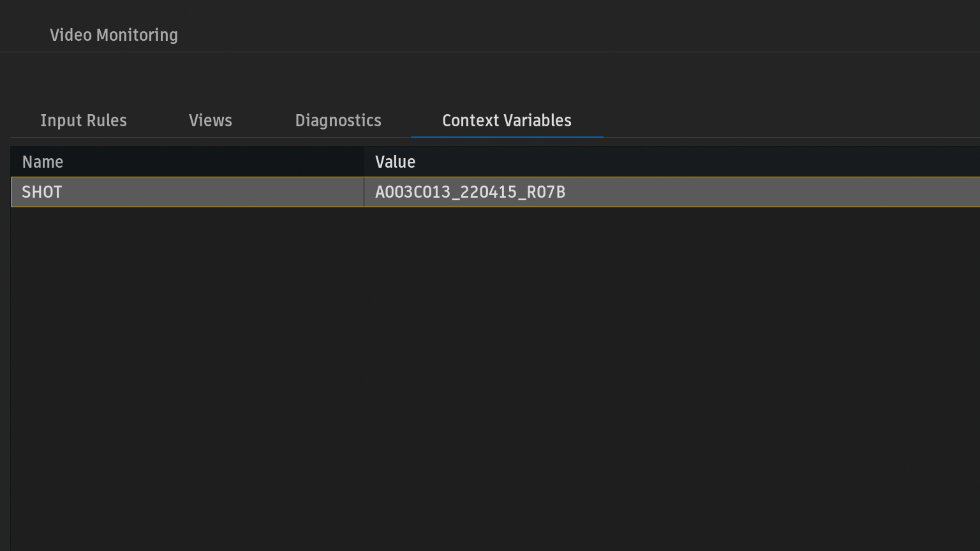Sort by the Value column header

(395, 162)
